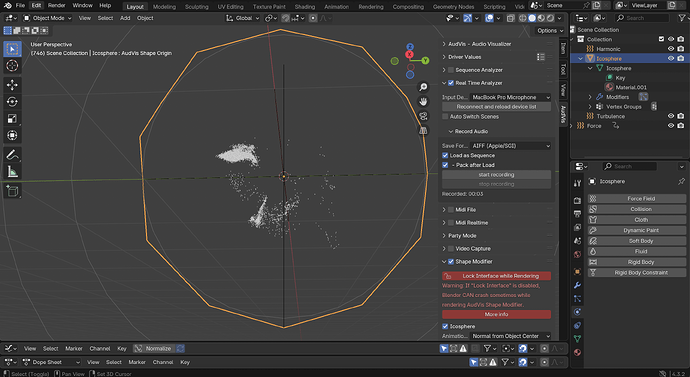Uncheck Load as Sequence
Screen dimensions: 690x377
(445, 155)
